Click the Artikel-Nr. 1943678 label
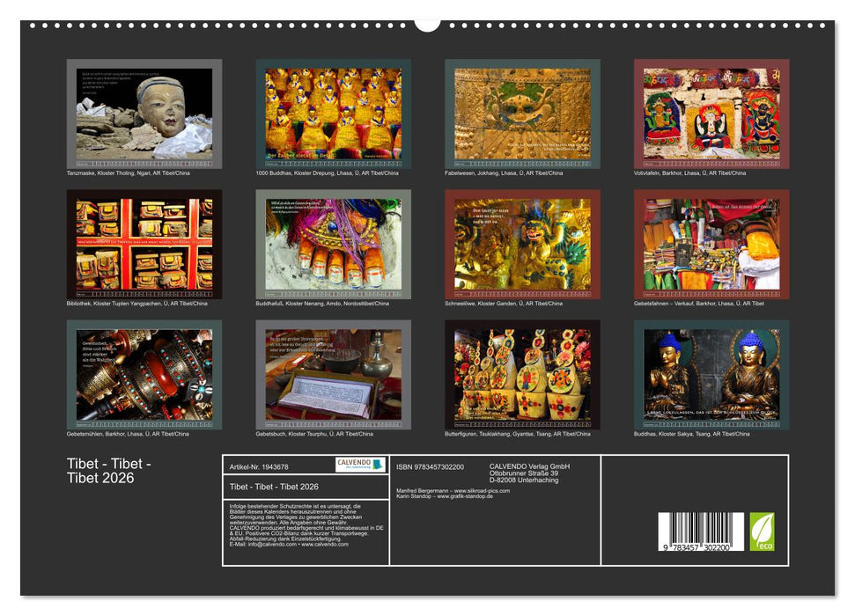 (258, 466)
